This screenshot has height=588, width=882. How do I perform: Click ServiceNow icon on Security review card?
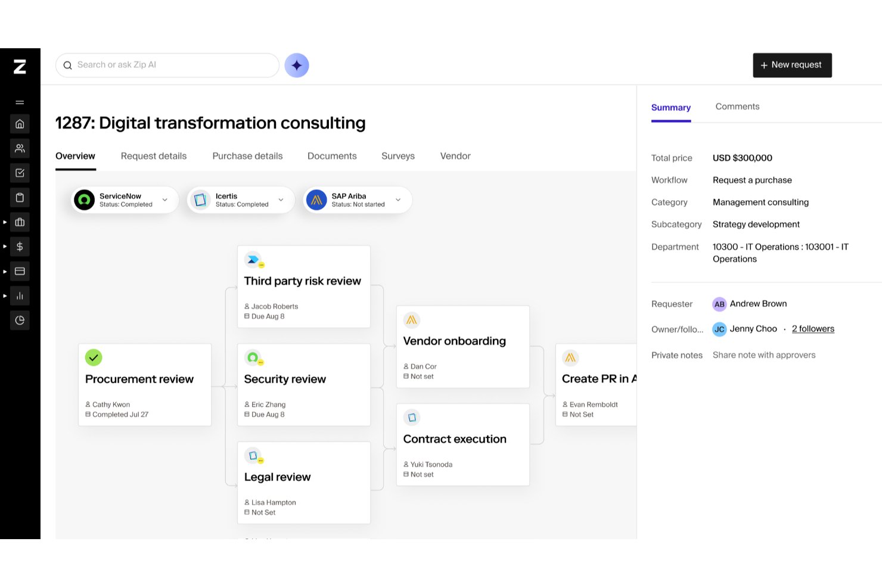tap(253, 357)
